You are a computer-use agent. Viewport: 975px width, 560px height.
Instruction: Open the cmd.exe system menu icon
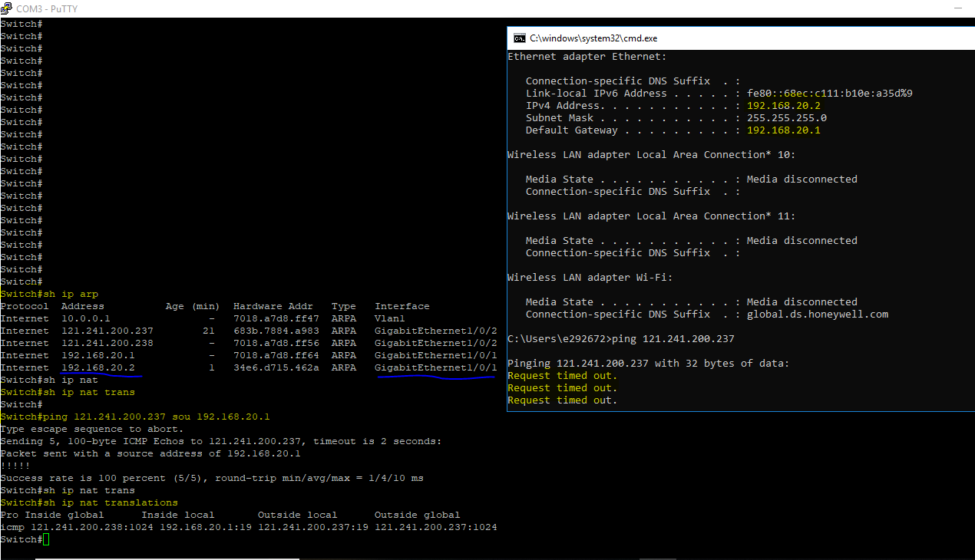pos(519,37)
